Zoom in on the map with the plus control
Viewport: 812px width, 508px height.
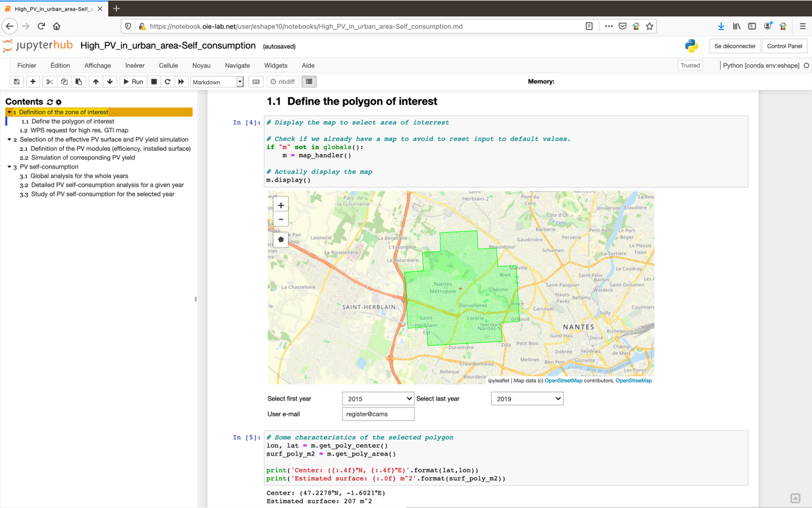[x=280, y=204]
